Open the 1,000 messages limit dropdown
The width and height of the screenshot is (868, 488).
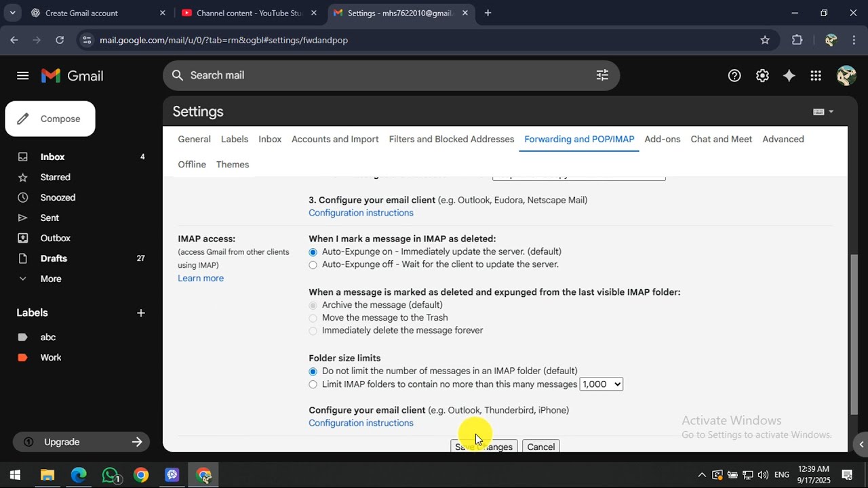tap(601, 384)
